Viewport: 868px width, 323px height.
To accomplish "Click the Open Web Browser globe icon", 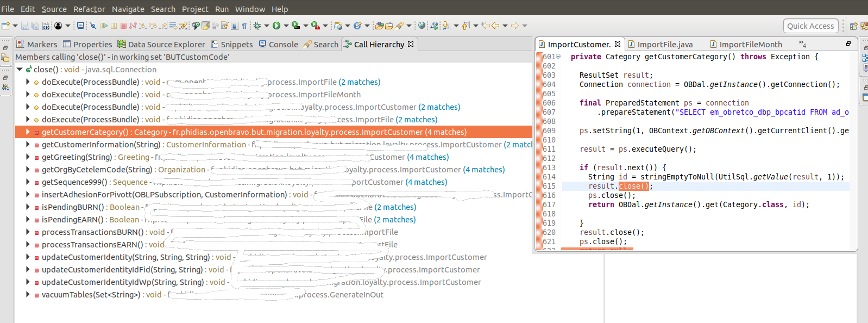I will click(422, 26).
